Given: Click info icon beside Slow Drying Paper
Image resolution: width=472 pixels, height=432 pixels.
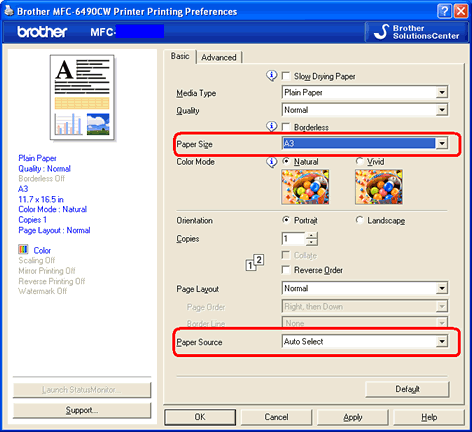Looking at the screenshot, I should pyautogui.click(x=272, y=76).
